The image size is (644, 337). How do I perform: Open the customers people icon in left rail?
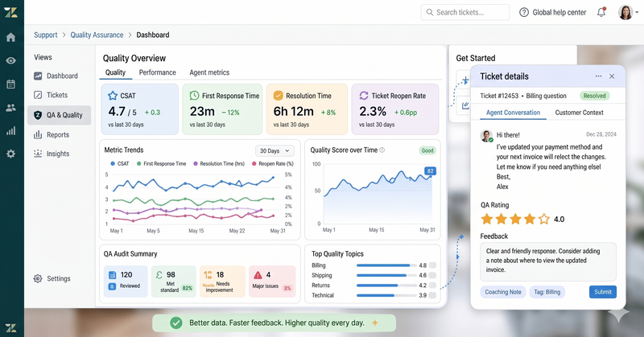(x=11, y=108)
